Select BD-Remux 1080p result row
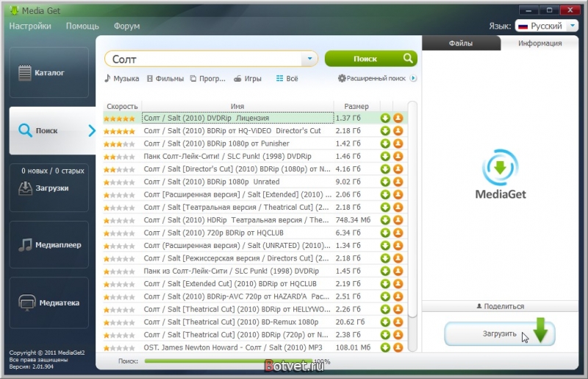Screen dimensions: 588x379 coord(255,322)
